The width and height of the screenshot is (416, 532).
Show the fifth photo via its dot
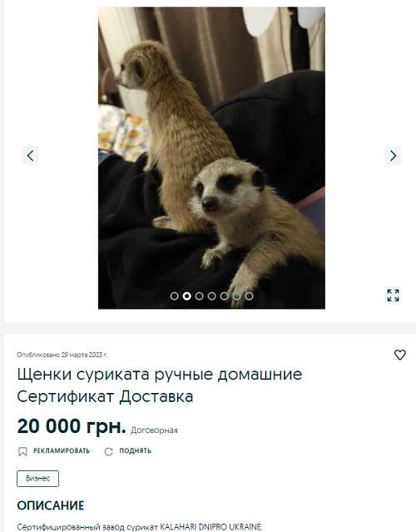point(224,296)
